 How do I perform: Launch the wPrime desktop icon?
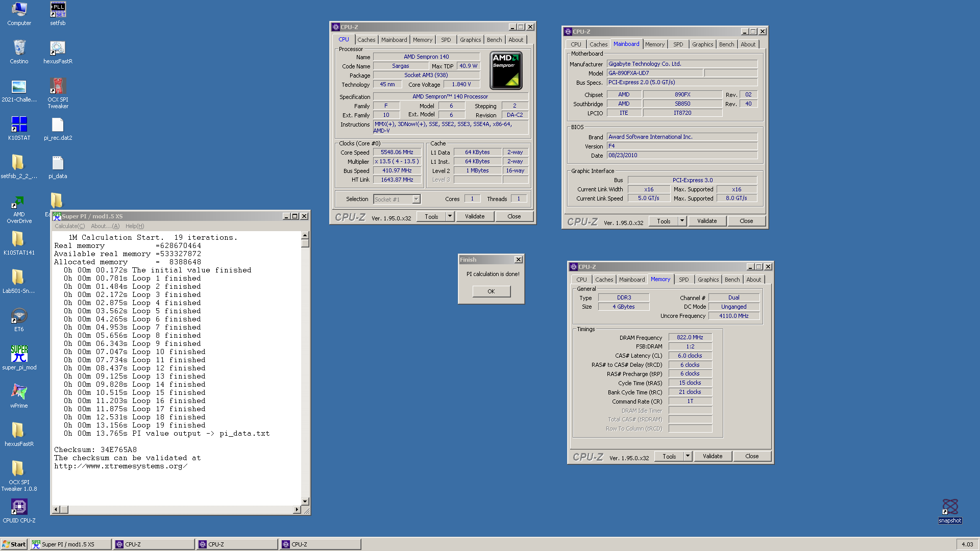click(x=19, y=396)
